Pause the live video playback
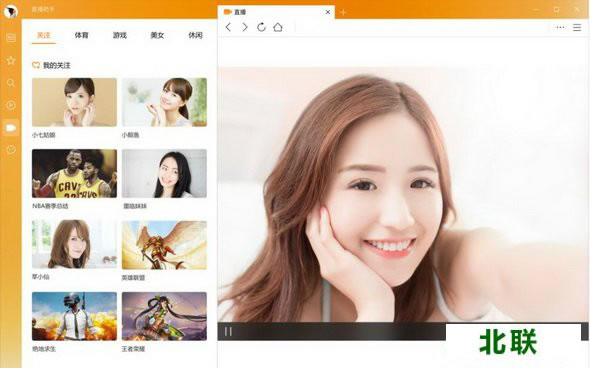 (x=228, y=332)
